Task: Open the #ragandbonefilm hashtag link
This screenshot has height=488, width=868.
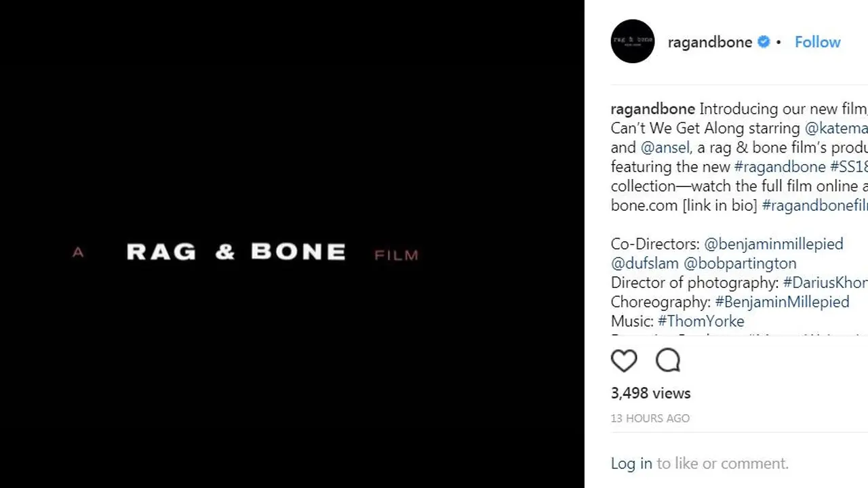Action: tap(815, 205)
